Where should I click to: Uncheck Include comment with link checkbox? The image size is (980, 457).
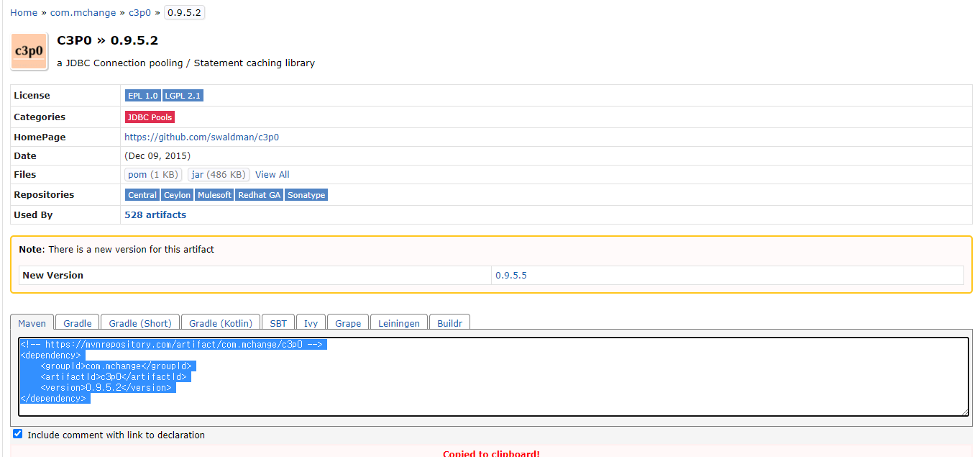coord(18,434)
